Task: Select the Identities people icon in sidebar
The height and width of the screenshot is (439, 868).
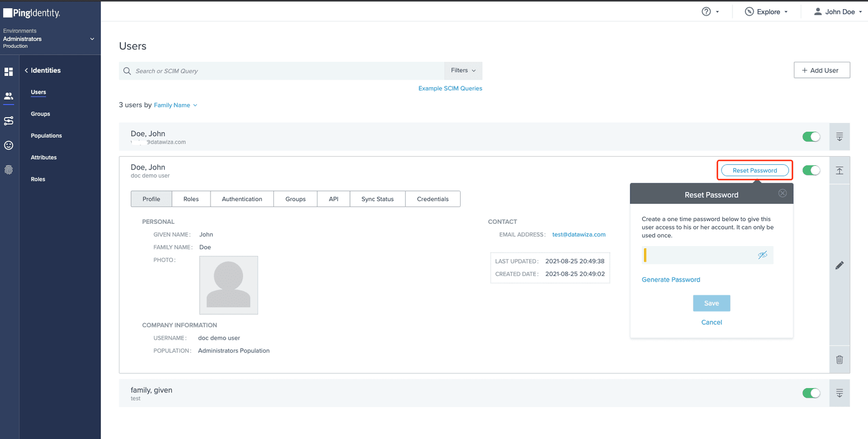Action: (9, 96)
